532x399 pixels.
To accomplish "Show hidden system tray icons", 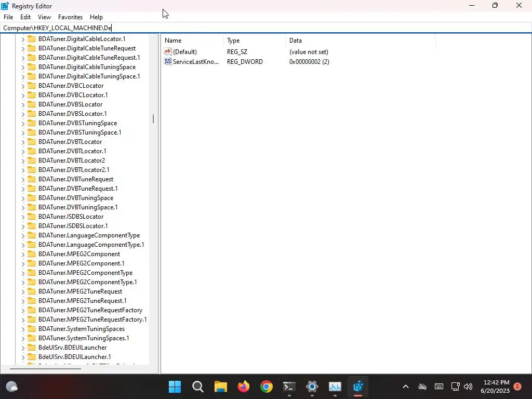I will 405,387.
